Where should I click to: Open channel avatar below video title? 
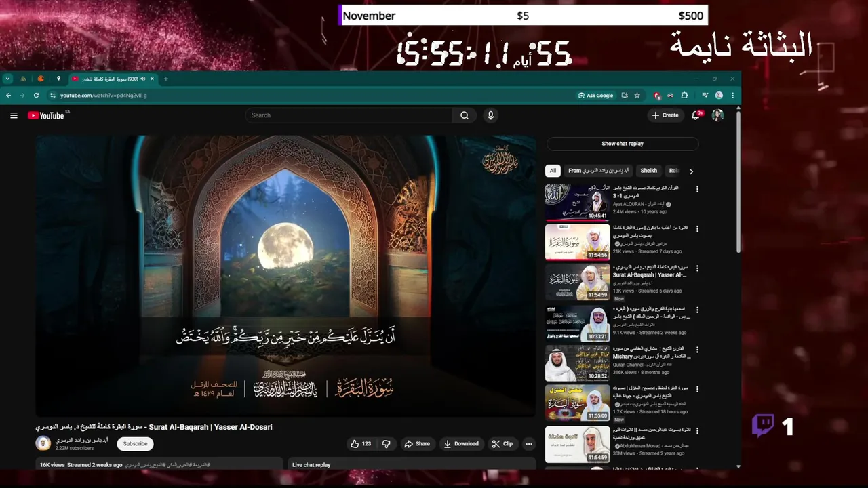43,444
